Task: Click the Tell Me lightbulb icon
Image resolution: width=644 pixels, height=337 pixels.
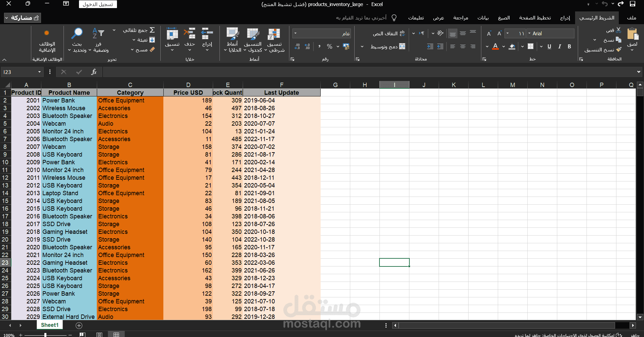Action: tap(394, 17)
